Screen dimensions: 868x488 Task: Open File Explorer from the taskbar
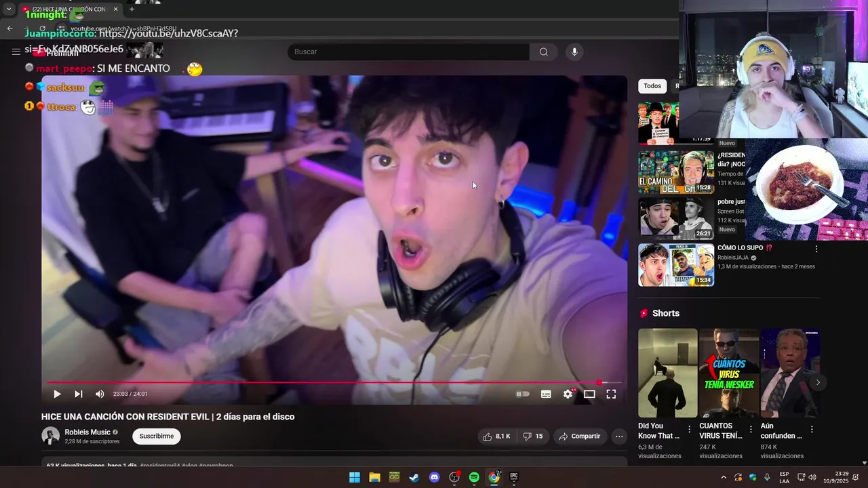pos(374,477)
